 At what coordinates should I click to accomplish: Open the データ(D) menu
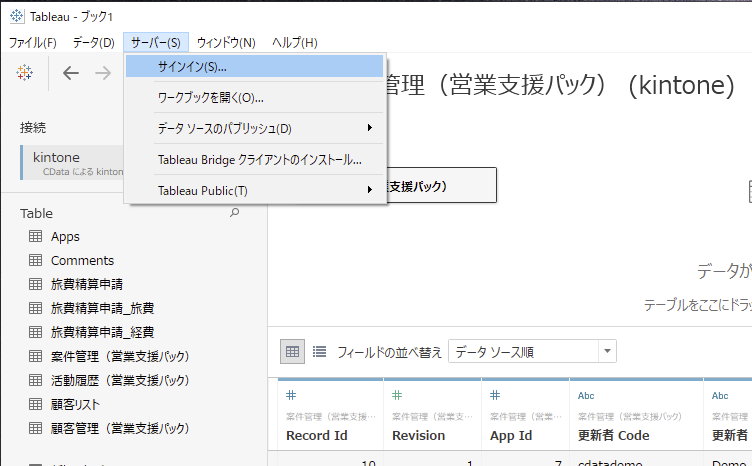pyautogui.click(x=94, y=43)
